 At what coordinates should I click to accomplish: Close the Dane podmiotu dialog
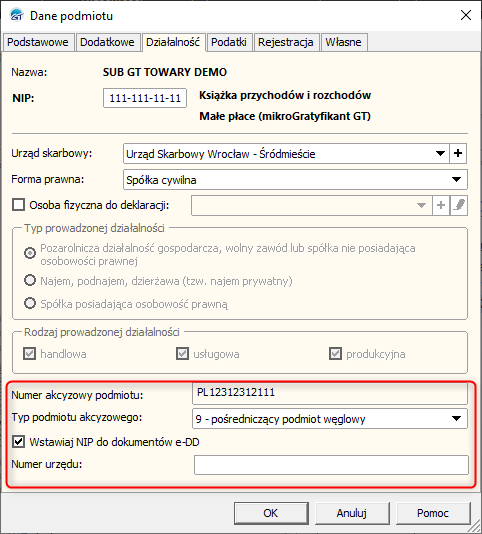[466, 15]
